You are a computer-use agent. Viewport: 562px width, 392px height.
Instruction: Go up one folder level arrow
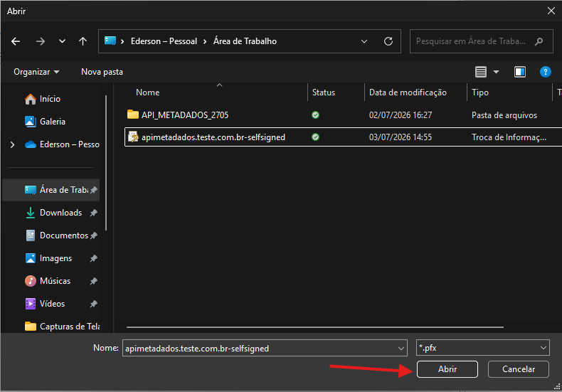(x=83, y=41)
